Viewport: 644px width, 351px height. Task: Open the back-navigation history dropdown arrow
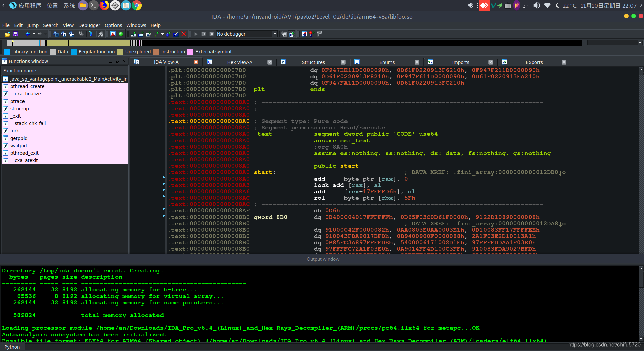pyautogui.click(x=34, y=34)
